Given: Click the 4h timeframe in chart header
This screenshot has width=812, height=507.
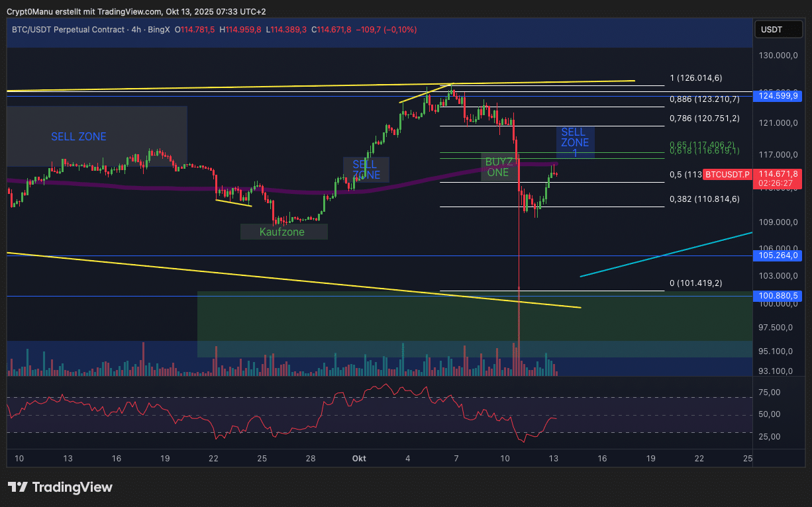Looking at the screenshot, I should pyautogui.click(x=139, y=30).
